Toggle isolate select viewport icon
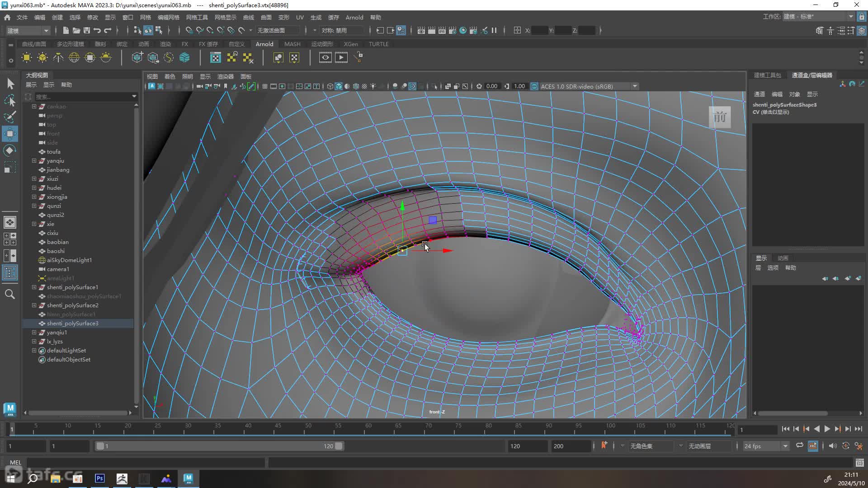 pos(434,86)
